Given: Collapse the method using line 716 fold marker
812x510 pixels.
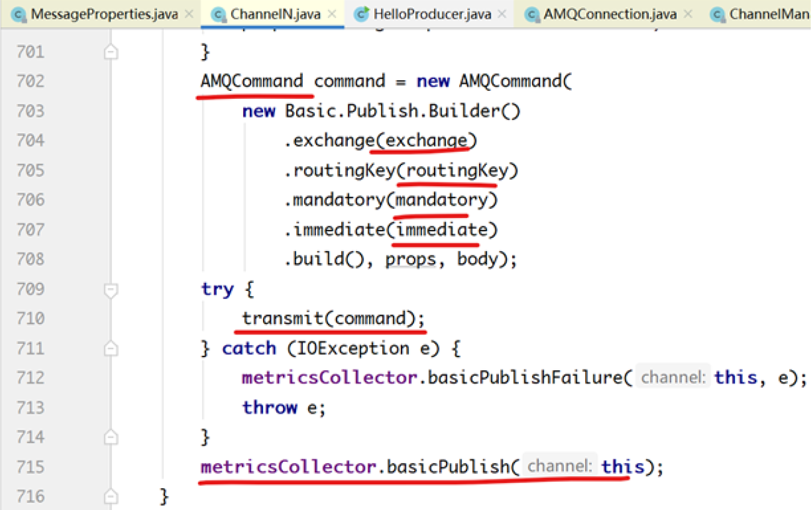Looking at the screenshot, I should [110, 496].
